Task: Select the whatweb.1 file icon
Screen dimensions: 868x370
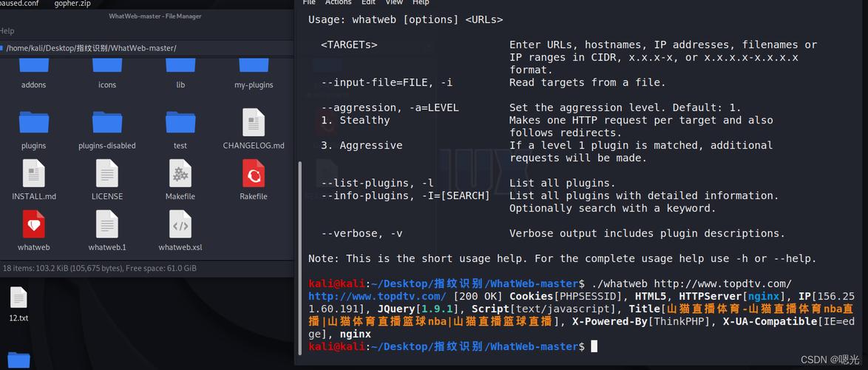Action: (107, 223)
